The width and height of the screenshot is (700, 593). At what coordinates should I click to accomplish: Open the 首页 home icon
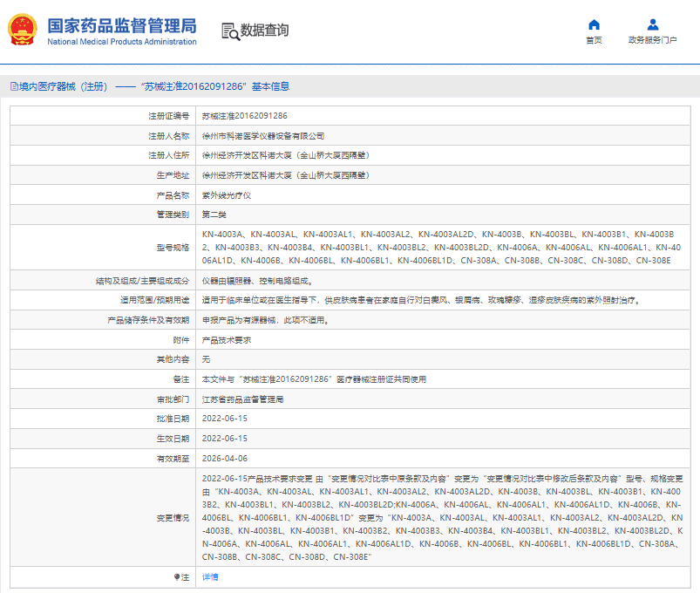[594, 24]
